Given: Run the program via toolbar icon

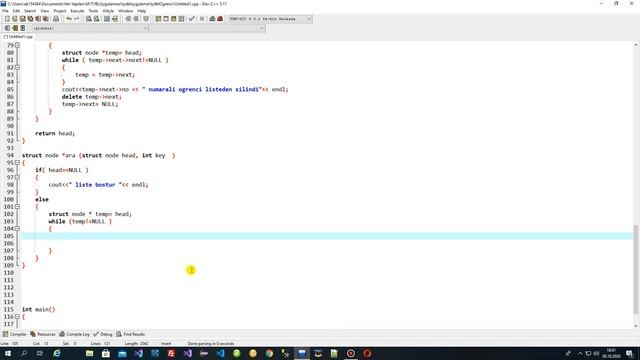Looking at the screenshot, I should [x=166, y=19].
